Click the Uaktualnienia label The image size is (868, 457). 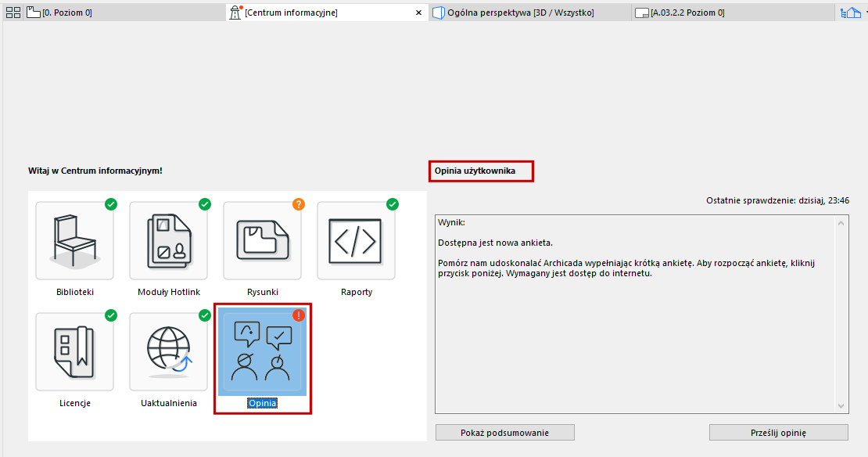coord(169,403)
